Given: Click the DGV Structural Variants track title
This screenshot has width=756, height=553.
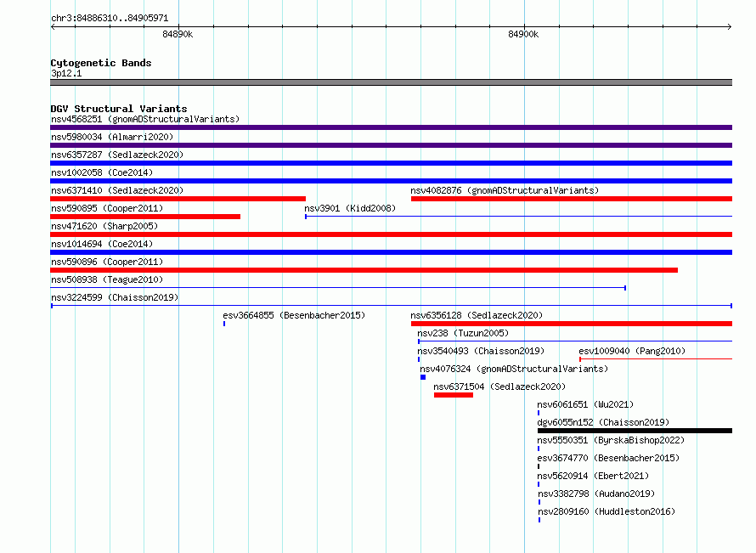Looking at the screenshot, I should (x=119, y=109).
